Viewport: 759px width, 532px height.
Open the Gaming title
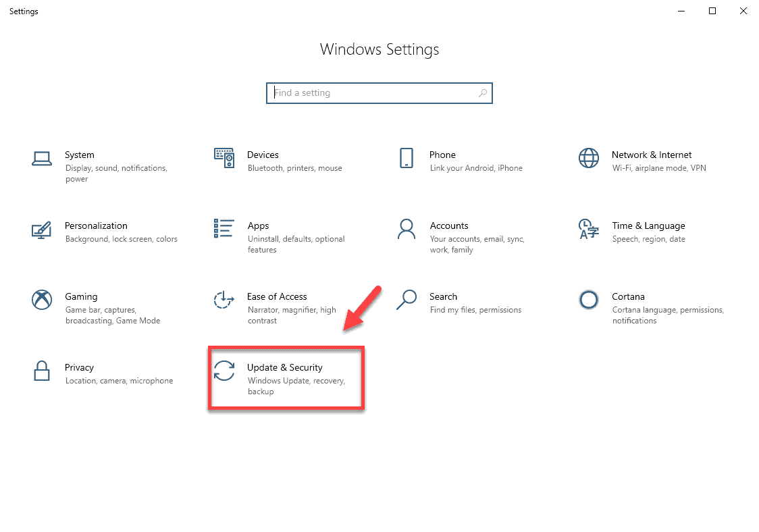point(81,297)
